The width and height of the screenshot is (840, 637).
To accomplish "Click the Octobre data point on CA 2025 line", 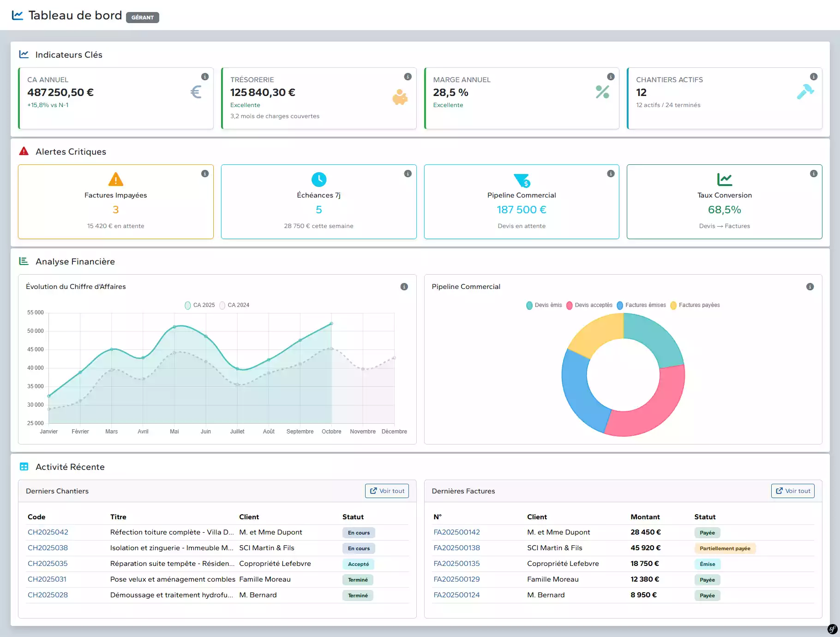I will pyautogui.click(x=331, y=324).
